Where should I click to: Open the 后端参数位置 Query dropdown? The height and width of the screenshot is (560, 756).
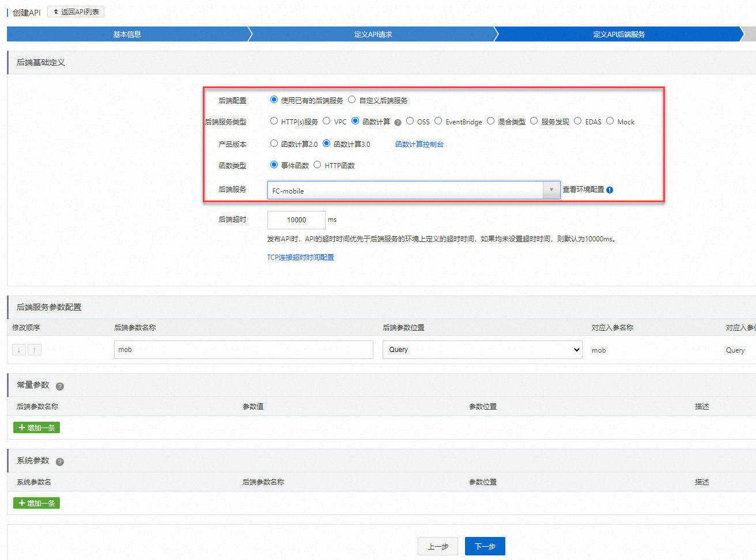[483, 350]
